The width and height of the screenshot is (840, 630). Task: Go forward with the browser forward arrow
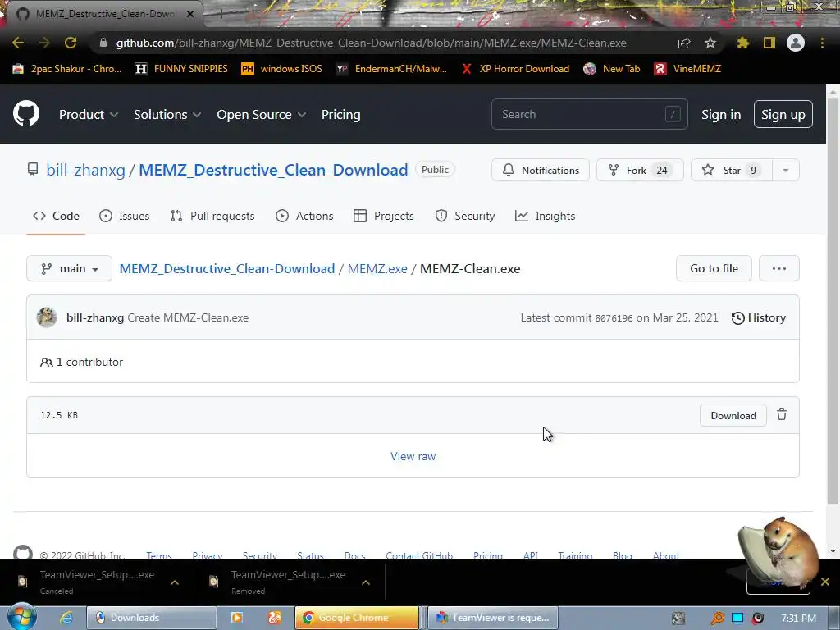pos(44,43)
